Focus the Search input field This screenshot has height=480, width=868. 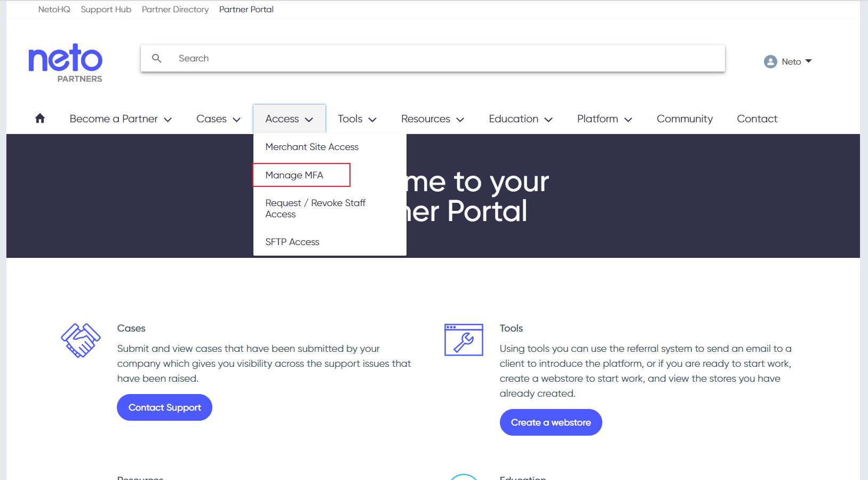433,58
